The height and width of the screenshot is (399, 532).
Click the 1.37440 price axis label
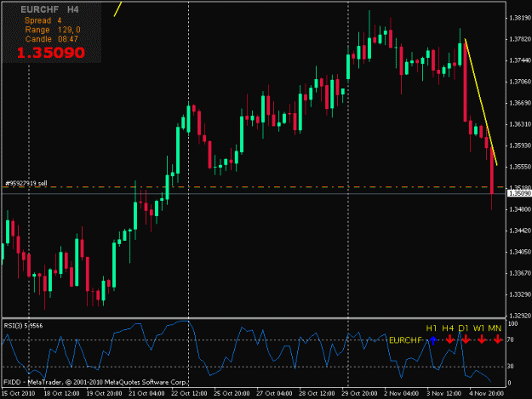pyautogui.click(x=520, y=60)
